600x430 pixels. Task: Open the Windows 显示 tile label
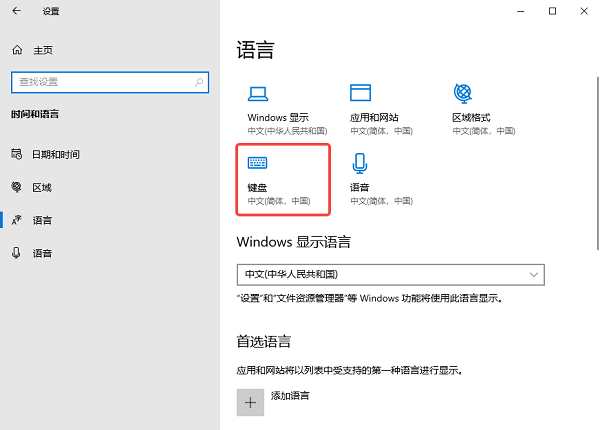coord(278,117)
